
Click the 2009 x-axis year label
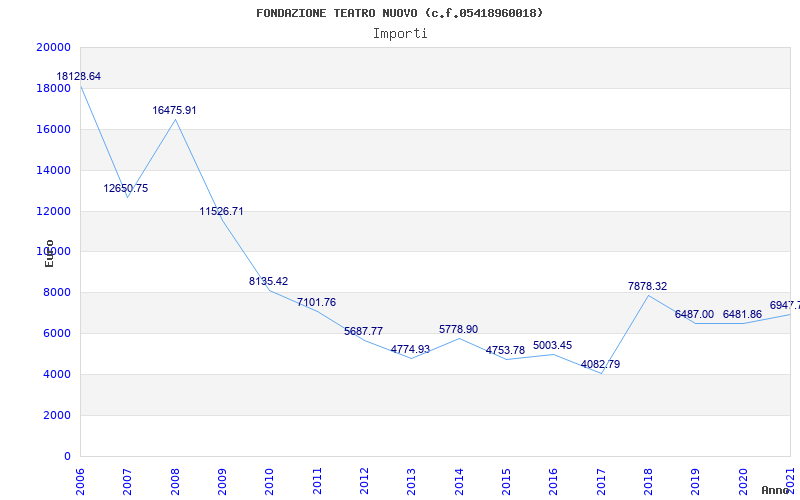coord(222,481)
